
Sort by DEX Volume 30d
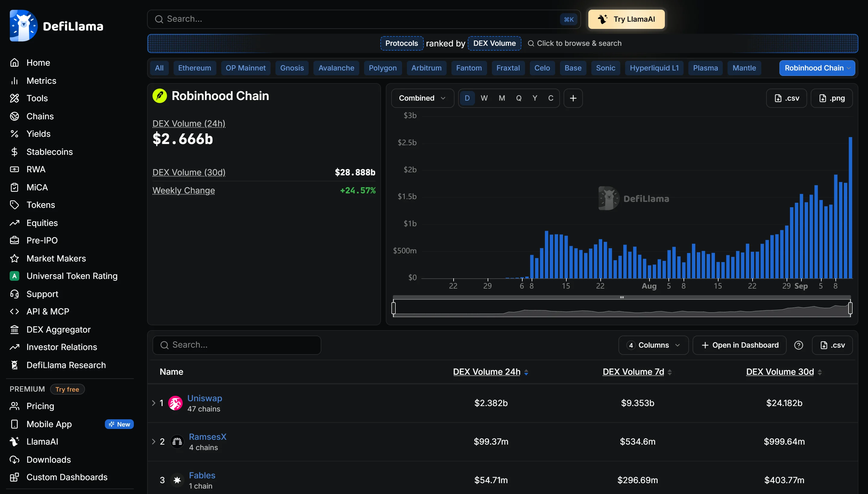(784, 372)
